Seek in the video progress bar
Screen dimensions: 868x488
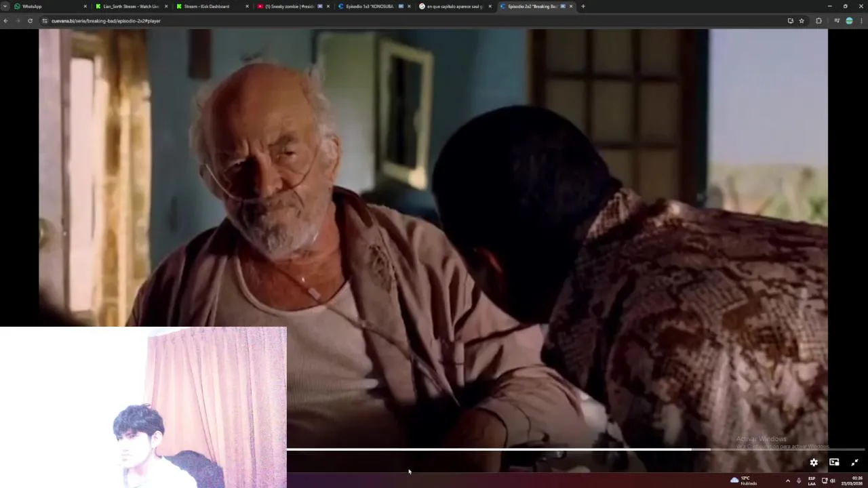(575, 449)
